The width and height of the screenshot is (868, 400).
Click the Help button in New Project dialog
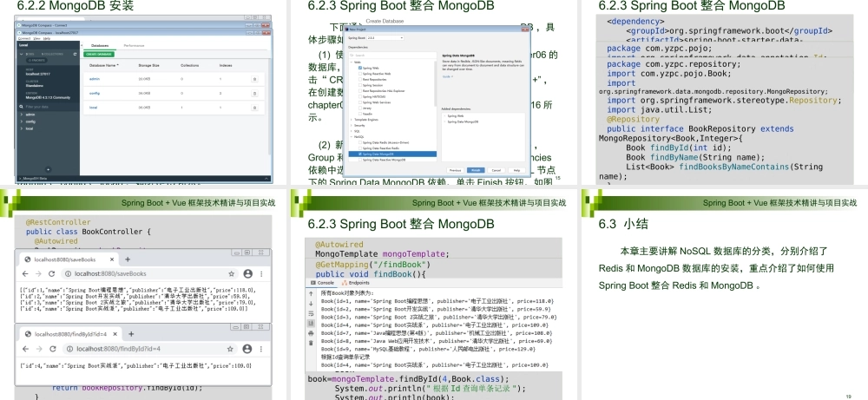coord(517,170)
